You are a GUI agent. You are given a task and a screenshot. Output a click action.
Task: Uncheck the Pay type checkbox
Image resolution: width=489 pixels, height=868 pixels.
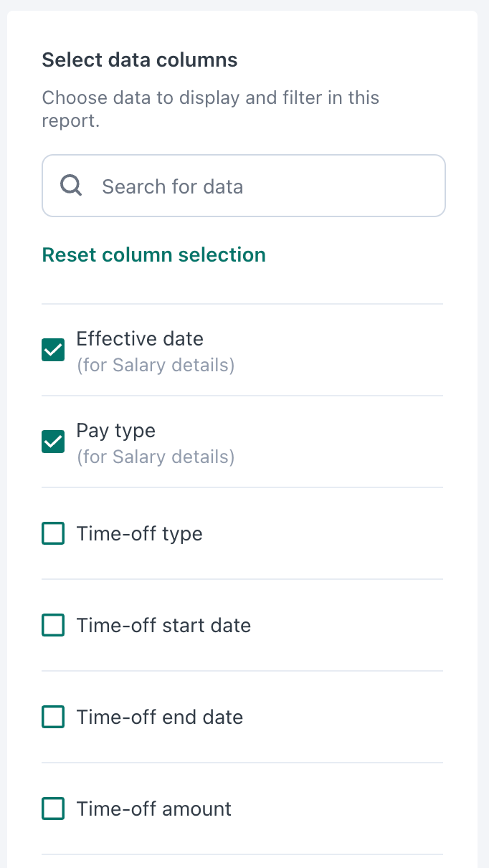(x=53, y=442)
